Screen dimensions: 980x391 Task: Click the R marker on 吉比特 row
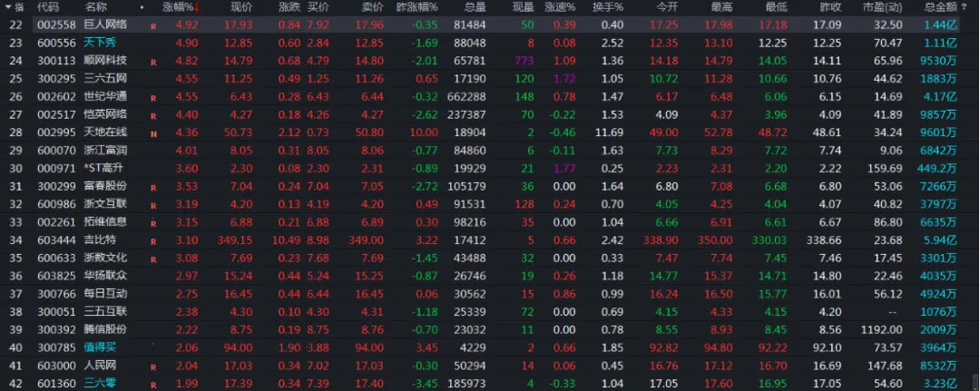point(153,241)
